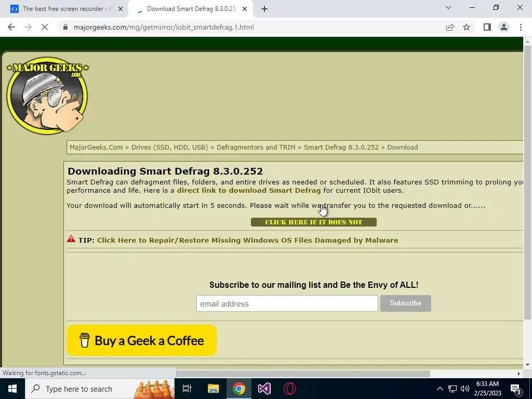Follow direct link to download Smart Defrag

(x=249, y=190)
